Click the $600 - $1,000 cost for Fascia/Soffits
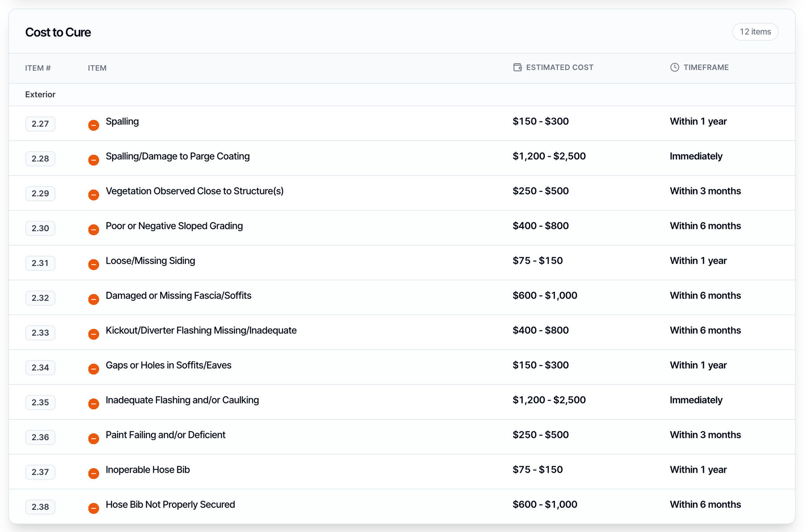This screenshot has width=804, height=532. 545,295
